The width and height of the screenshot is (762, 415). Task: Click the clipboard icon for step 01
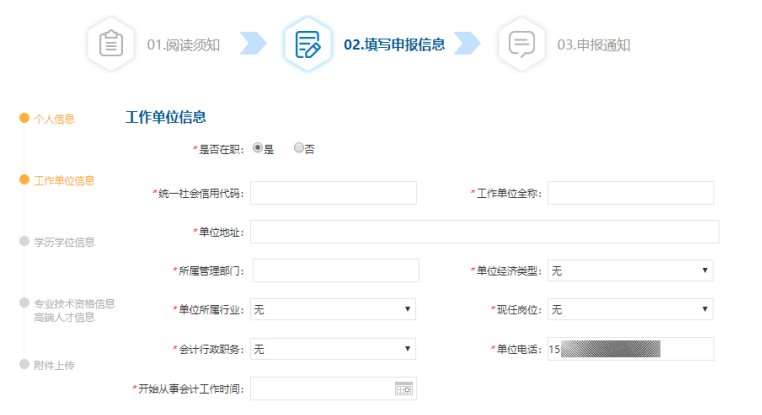[x=110, y=45]
